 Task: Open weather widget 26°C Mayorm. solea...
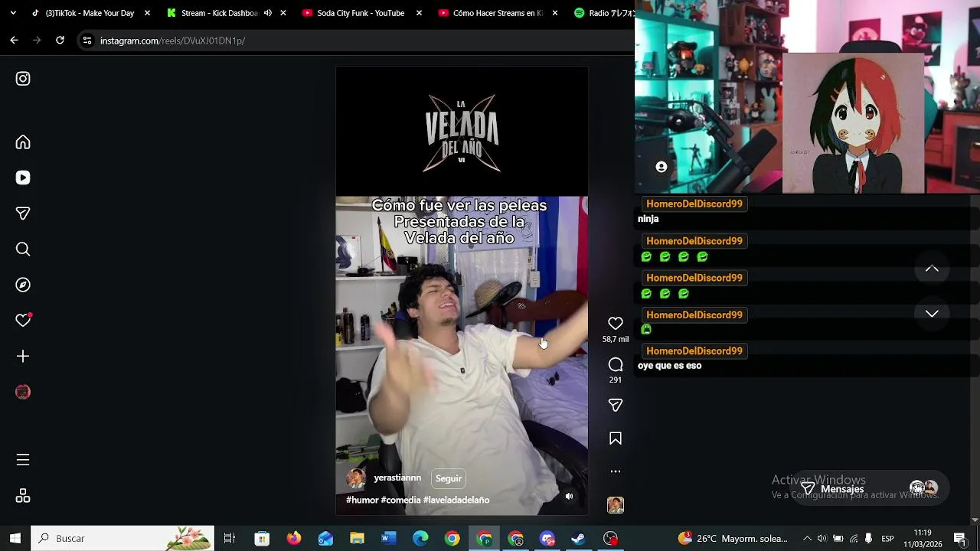pyautogui.click(x=732, y=538)
